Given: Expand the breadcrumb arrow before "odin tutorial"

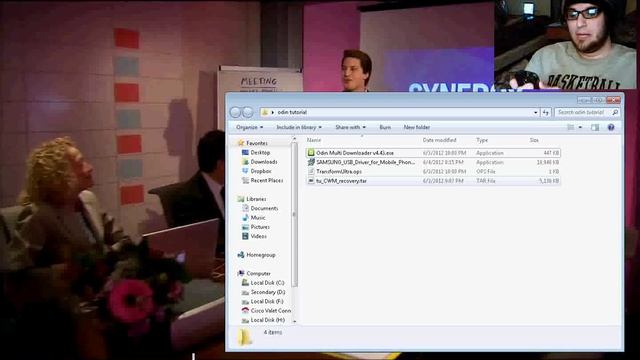Looking at the screenshot, I should pyautogui.click(x=273, y=112).
